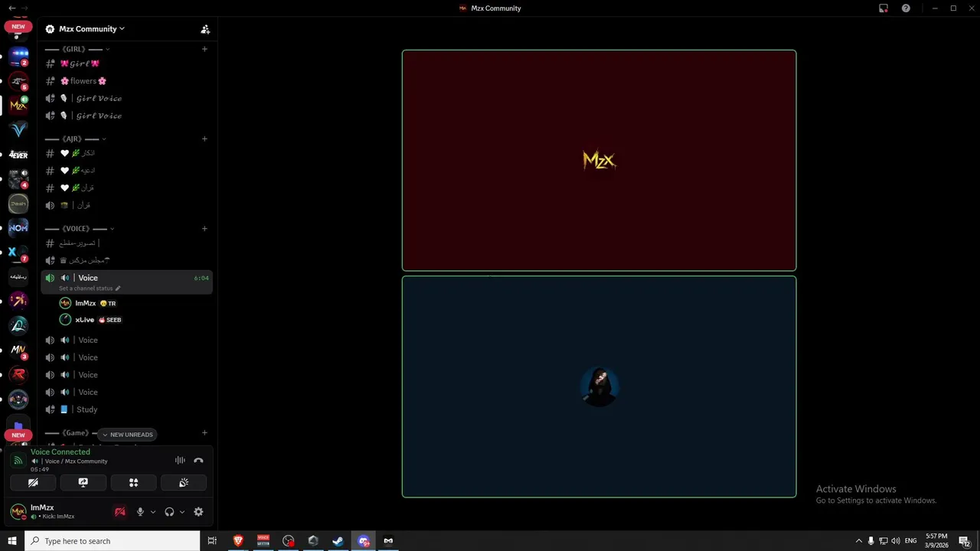This screenshot has width=980, height=551.
Task: Open Task View in taskbar
Action: click(x=212, y=541)
